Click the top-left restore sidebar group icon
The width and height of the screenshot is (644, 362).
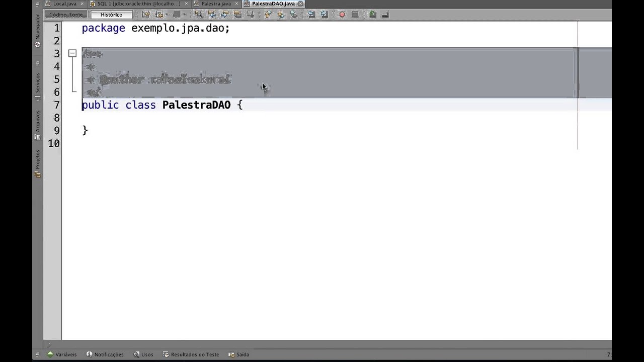(x=37, y=4)
